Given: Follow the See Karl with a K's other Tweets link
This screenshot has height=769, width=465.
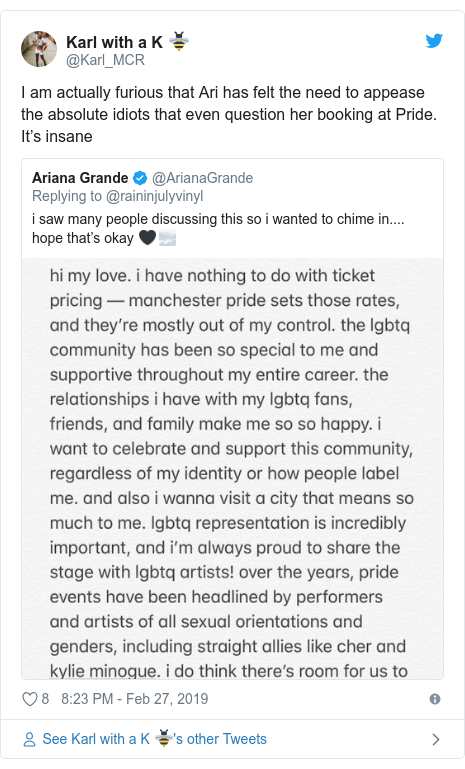Looking at the screenshot, I should click(x=155, y=739).
